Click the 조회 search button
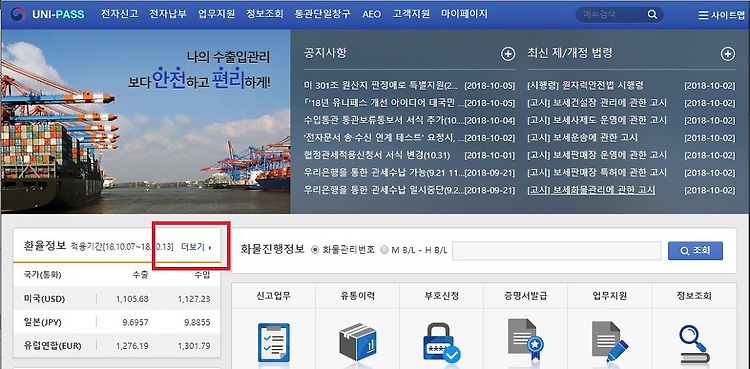The width and height of the screenshot is (750, 369). (x=695, y=250)
